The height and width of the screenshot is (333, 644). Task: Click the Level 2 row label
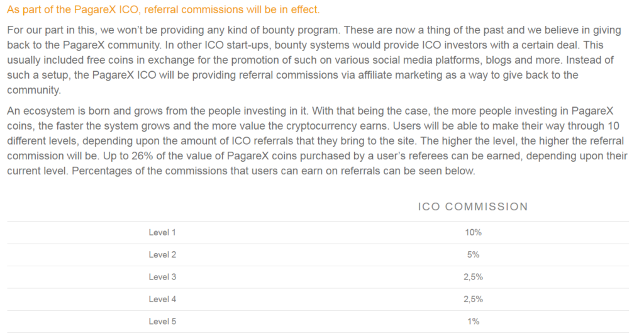(x=162, y=254)
